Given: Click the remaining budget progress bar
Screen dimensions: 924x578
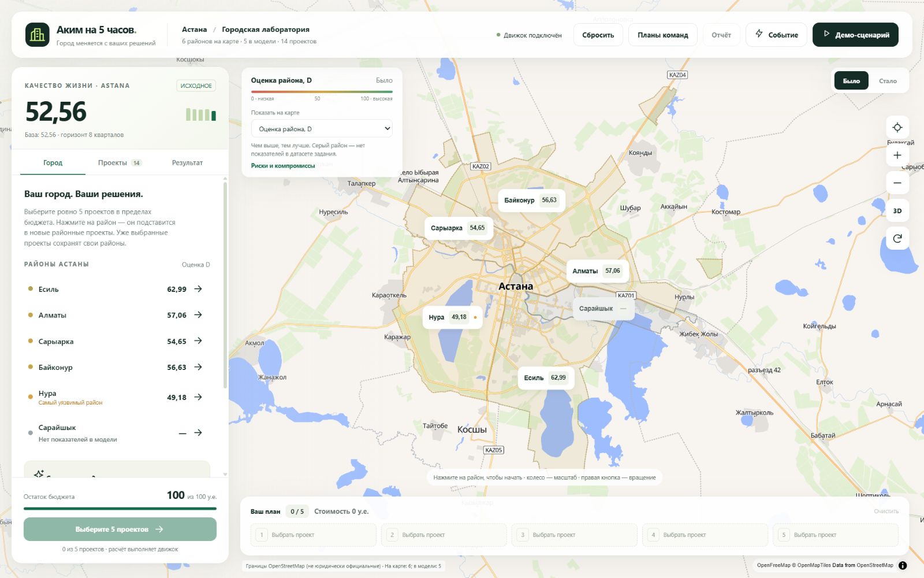Looking at the screenshot, I should click(120, 509).
